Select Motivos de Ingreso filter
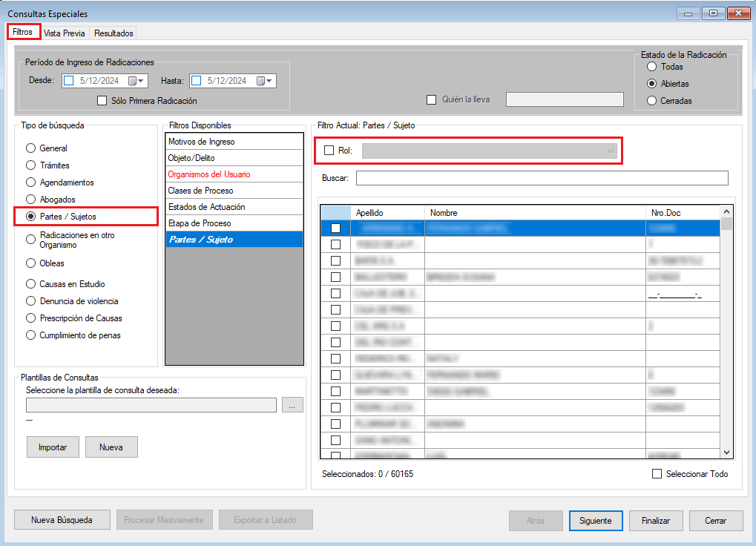756x546 pixels. tap(234, 142)
